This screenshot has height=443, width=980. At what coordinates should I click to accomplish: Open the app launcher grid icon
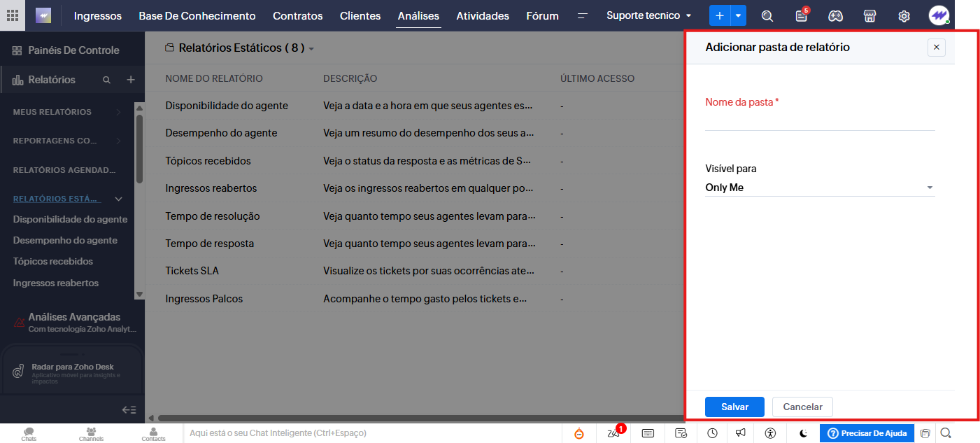tap(13, 15)
